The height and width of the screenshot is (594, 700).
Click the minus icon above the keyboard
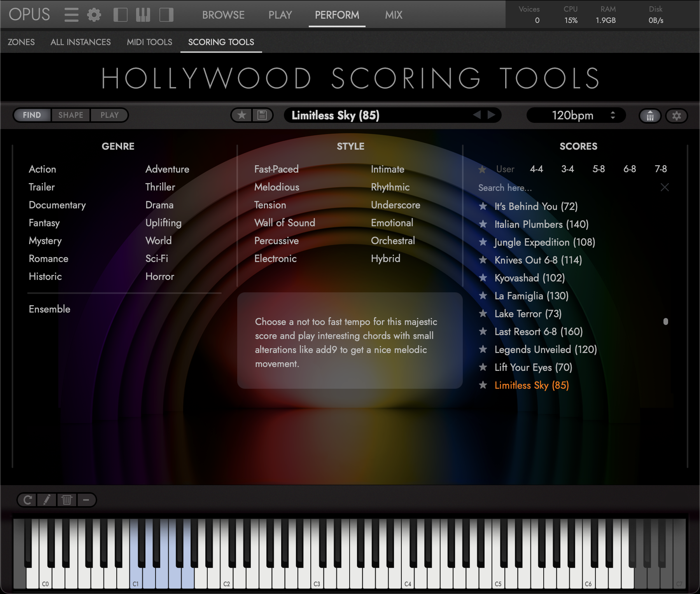point(86,500)
